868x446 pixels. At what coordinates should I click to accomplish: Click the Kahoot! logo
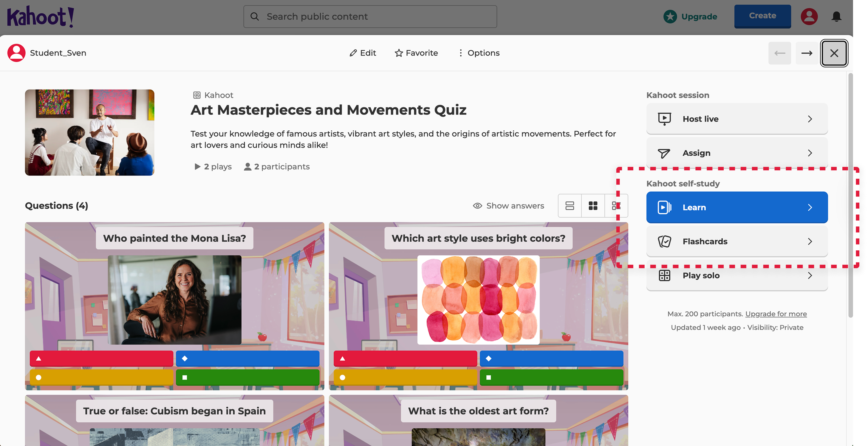pyautogui.click(x=39, y=16)
